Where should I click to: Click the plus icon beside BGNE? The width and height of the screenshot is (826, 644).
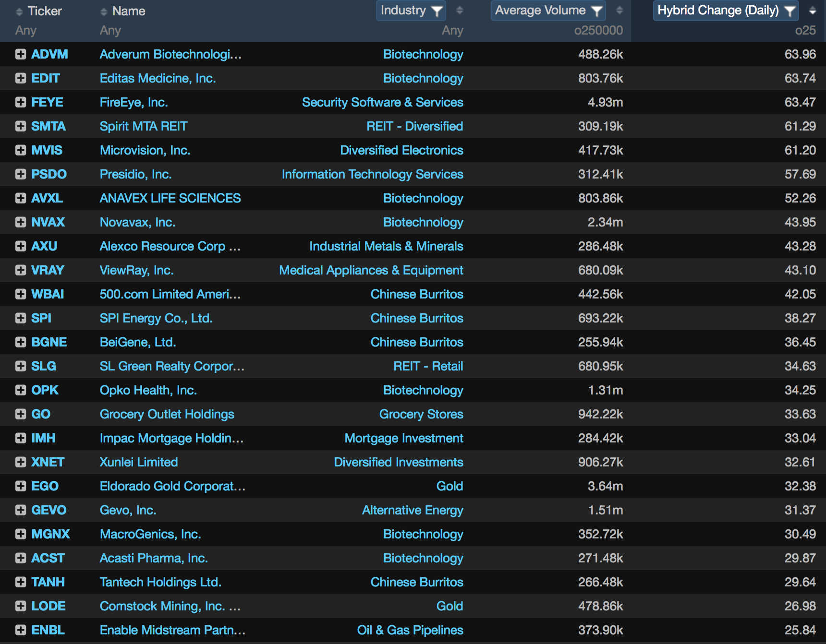click(21, 342)
